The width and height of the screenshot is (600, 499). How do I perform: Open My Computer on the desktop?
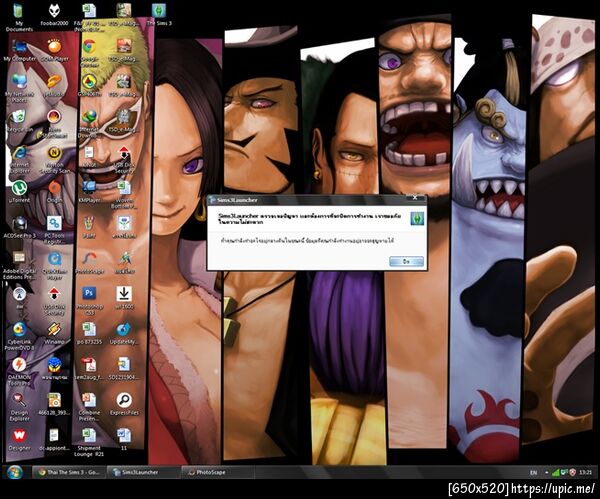pos(20,51)
